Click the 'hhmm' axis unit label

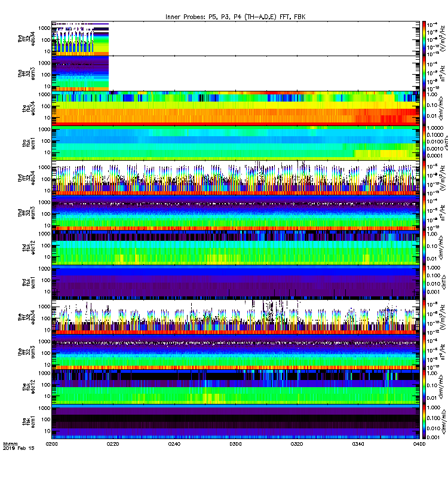[x=10, y=444]
